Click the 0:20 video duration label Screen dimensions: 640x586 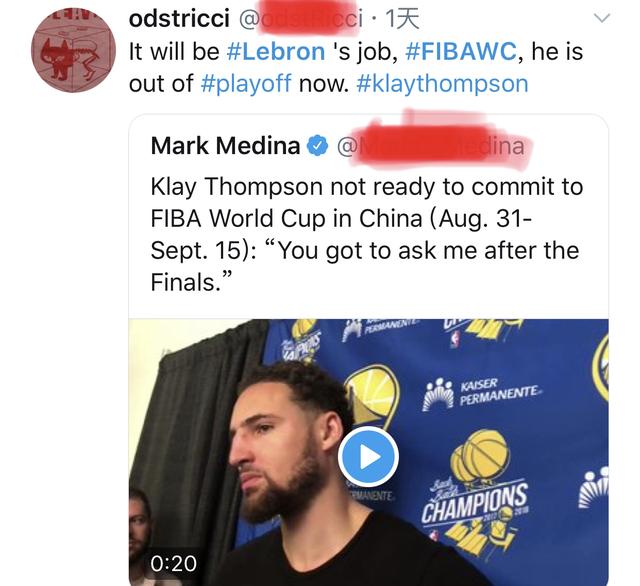(x=173, y=564)
